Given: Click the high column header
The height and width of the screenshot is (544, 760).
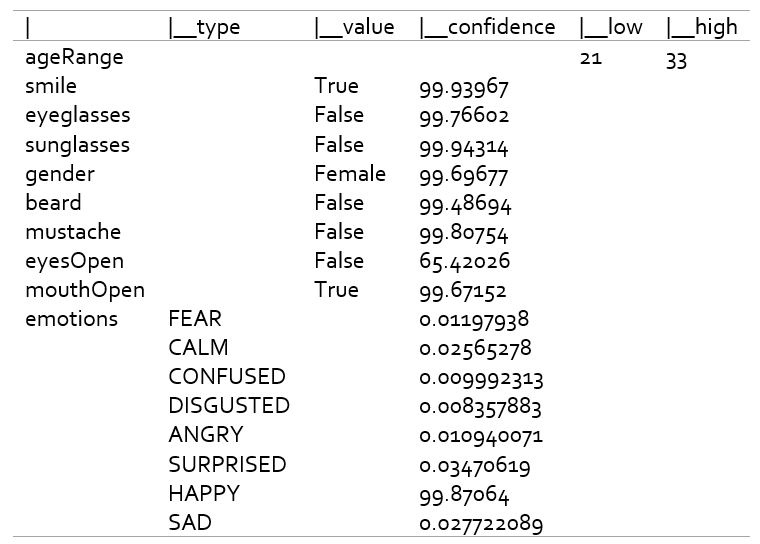Looking at the screenshot, I should click(x=702, y=27).
